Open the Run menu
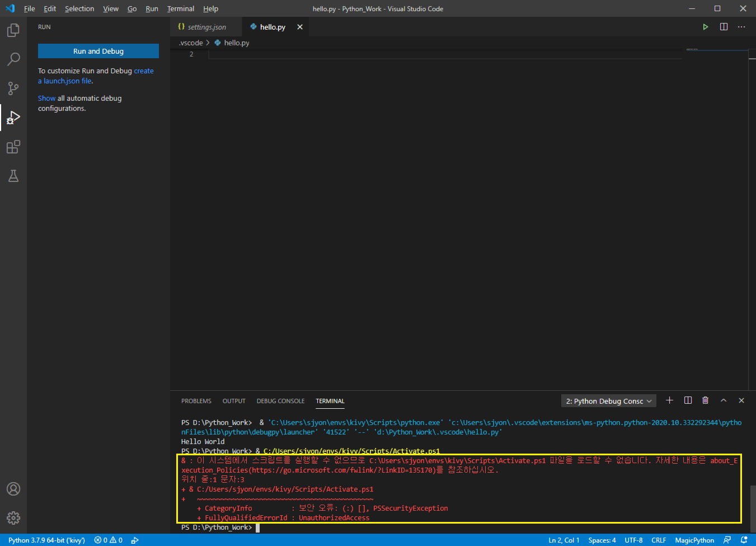 pyautogui.click(x=152, y=8)
